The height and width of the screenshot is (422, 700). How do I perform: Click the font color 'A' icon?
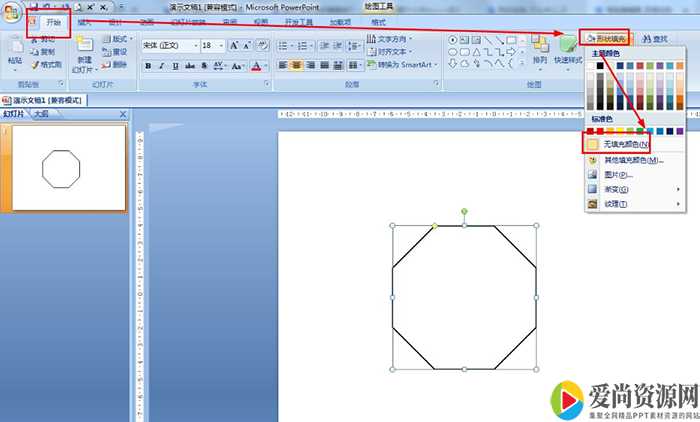tap(257, 66)
